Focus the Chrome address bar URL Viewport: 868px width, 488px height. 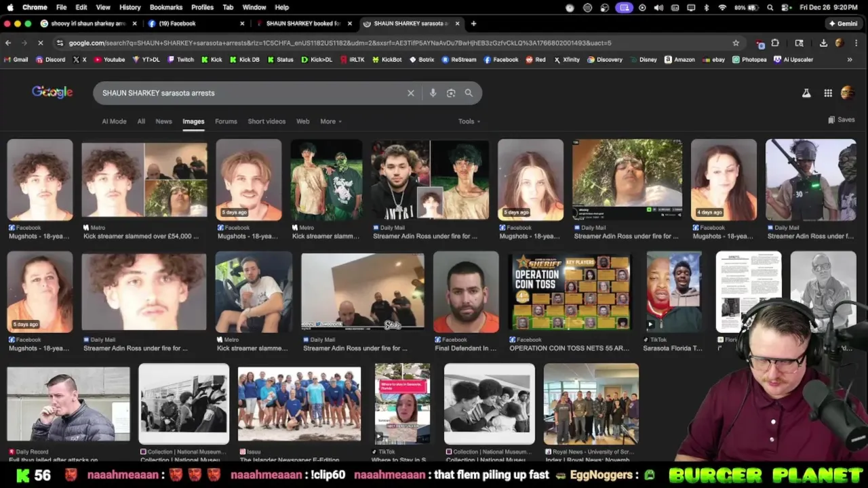tap(339, 43)
